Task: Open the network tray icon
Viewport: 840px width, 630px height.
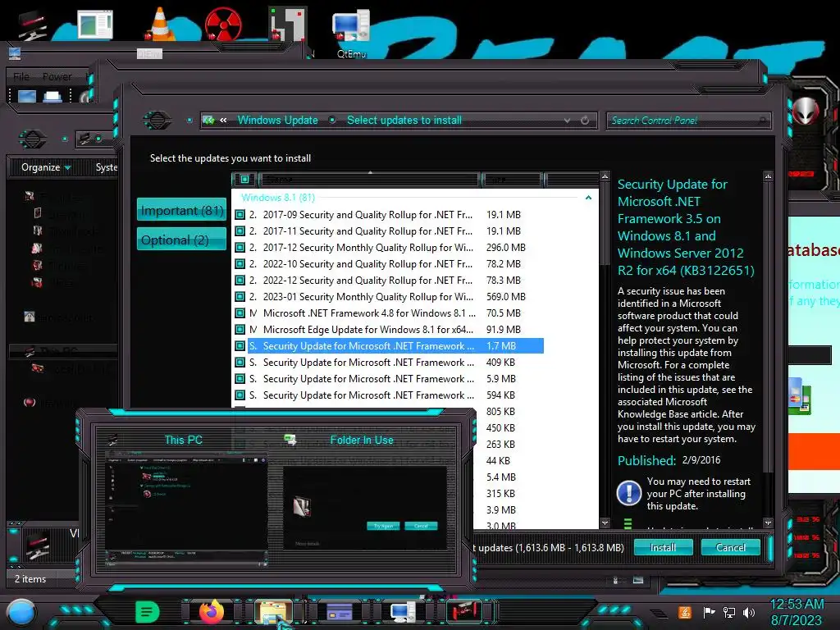Action: tap(729, 612)
